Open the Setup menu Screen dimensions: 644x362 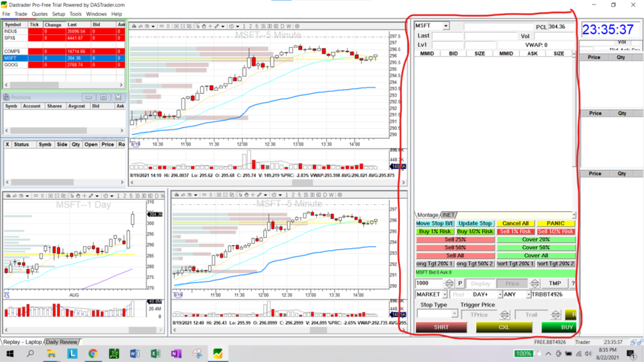click(x=58, y=14)
